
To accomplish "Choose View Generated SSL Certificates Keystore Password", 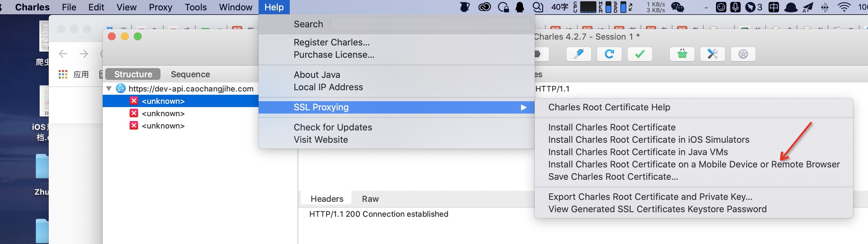I will [x=694, y=209].
